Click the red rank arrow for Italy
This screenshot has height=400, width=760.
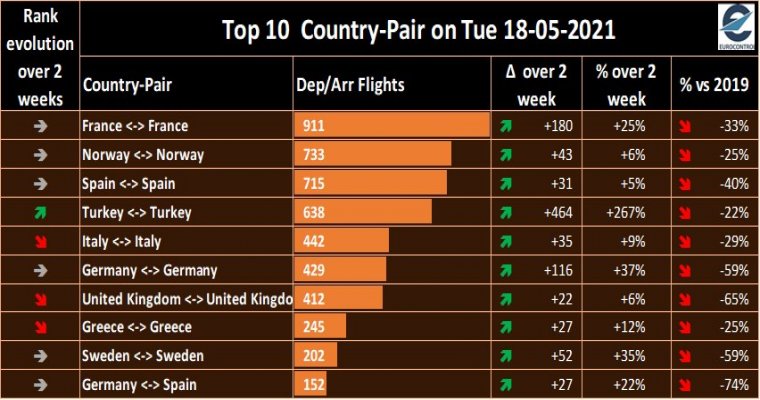(41, 241)
